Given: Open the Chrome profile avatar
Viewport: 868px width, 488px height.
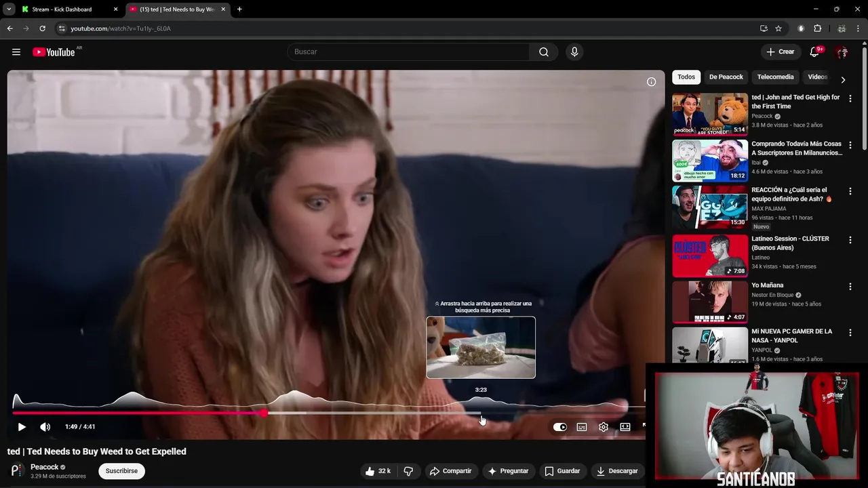Looking at the screenshot, I should pyautogui.click(x=842, y=28).
